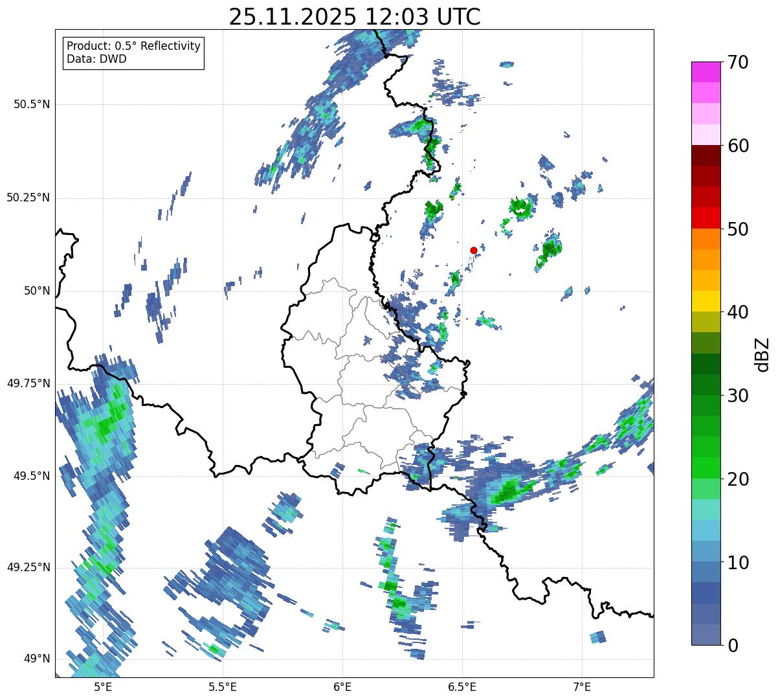
Task: Click the dBZ colorbar axis label
Action: tap(762, 354)
